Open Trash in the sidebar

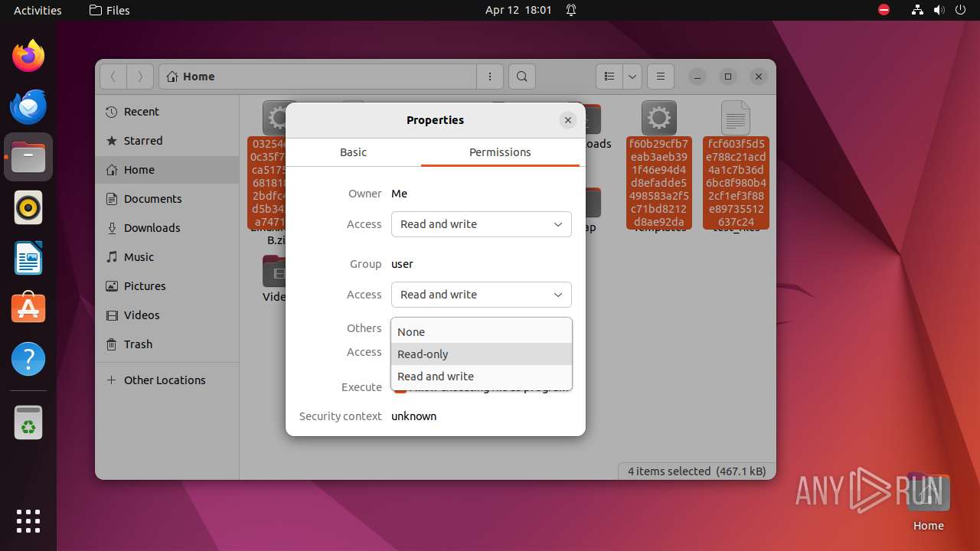(167, 344)
